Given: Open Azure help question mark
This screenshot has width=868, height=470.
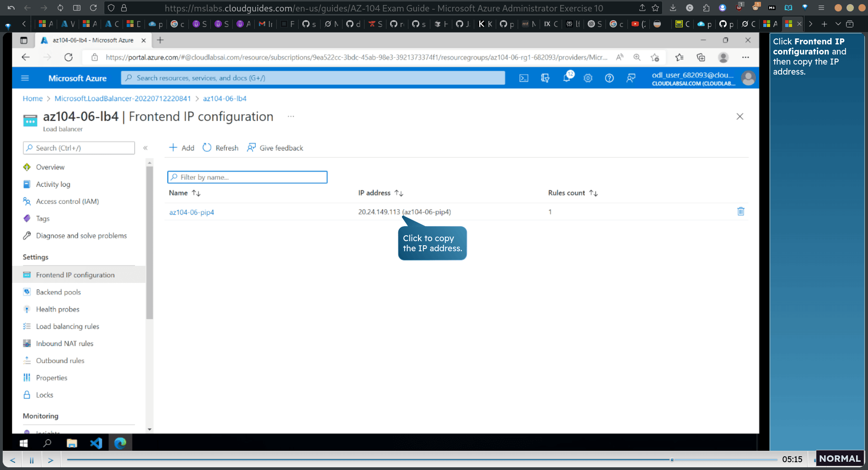Looking at the screenshot, I should [x=609, y=78].
